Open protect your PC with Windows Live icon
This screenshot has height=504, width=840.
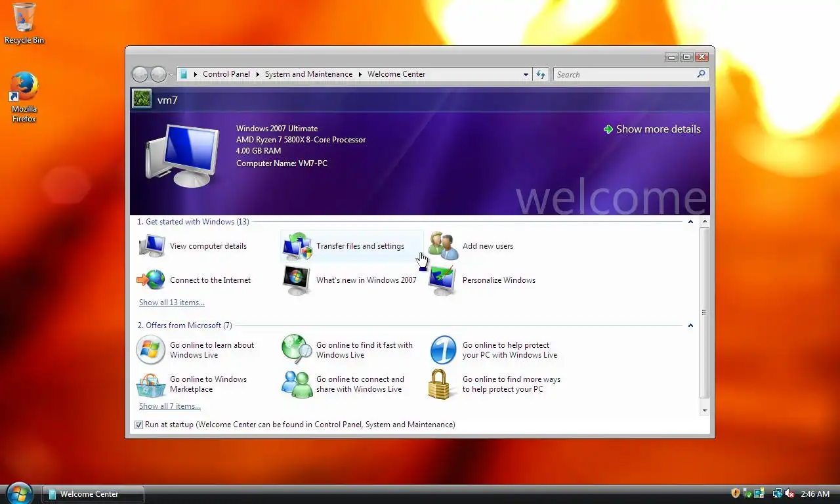click(x=443, y=350)
